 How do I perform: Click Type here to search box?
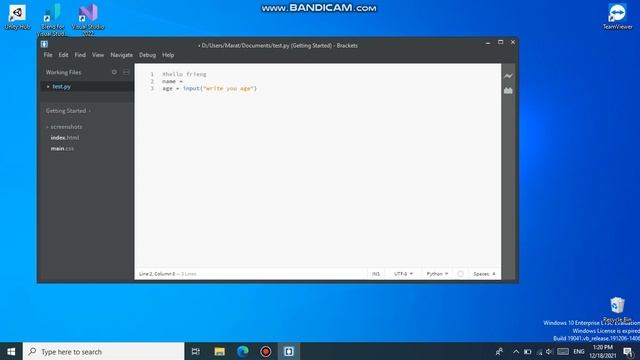pyautogui.click(x=104, y=351)
